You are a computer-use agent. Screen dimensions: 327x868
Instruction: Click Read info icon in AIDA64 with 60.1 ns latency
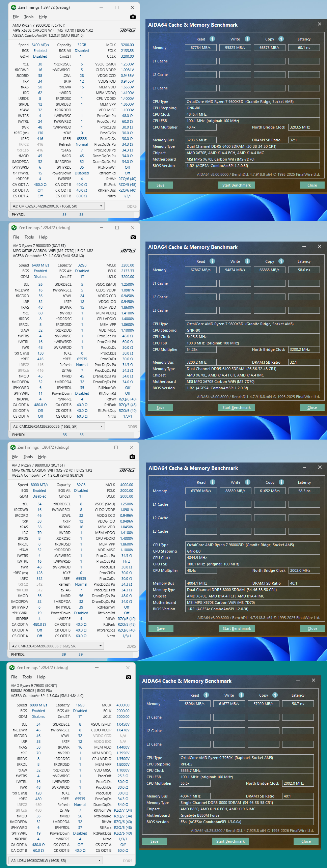(212, 39)
